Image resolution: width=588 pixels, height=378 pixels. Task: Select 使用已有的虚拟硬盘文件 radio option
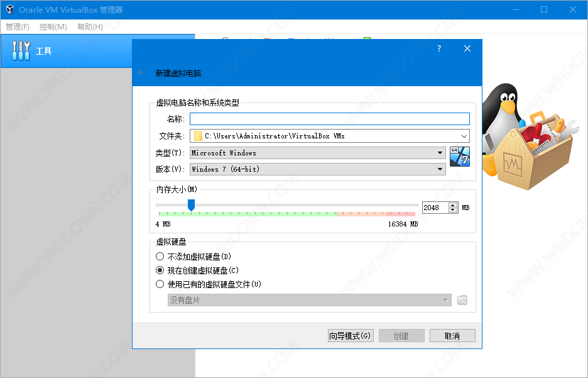pos(160,284)
